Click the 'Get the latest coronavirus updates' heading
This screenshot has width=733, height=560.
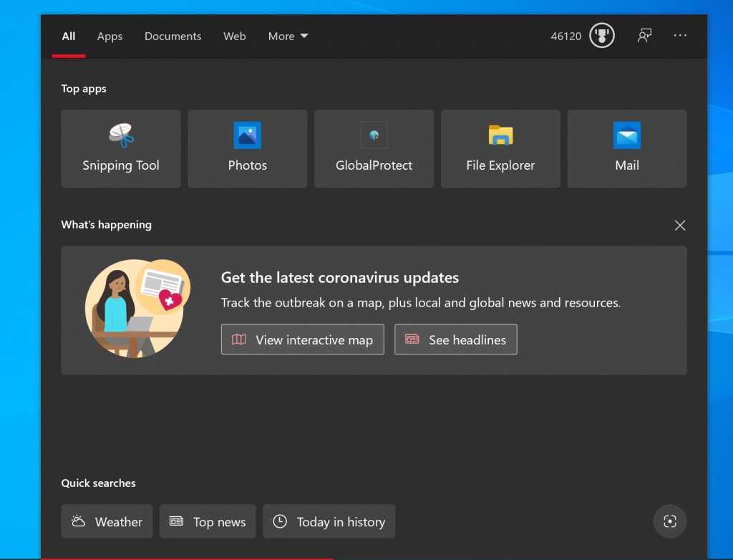tap(340, 278)
